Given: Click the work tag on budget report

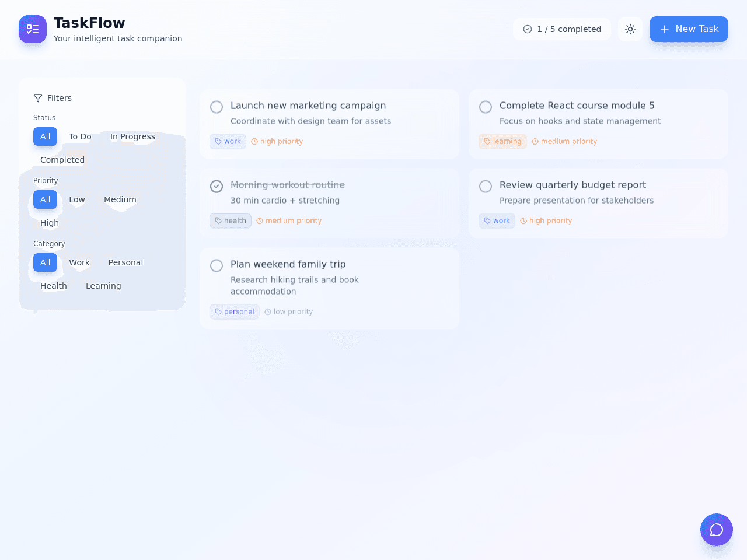Looking at the screenshot, I should pyautogui.click(x=497, y=220).
